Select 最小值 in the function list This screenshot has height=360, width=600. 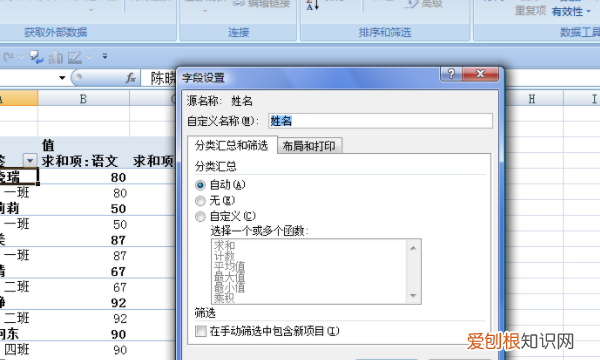pyautogui.click(x=230, y=287)
